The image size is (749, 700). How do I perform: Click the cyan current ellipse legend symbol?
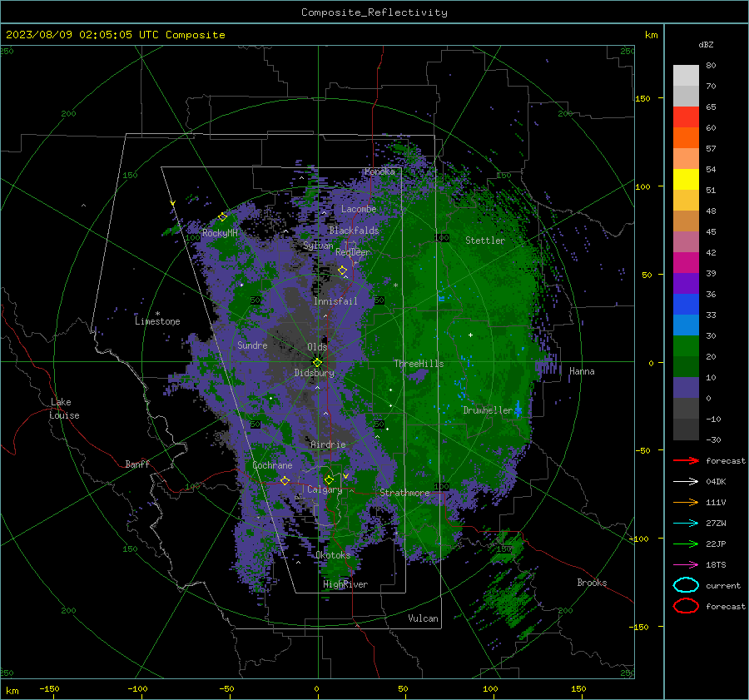(x=686, y=585)
